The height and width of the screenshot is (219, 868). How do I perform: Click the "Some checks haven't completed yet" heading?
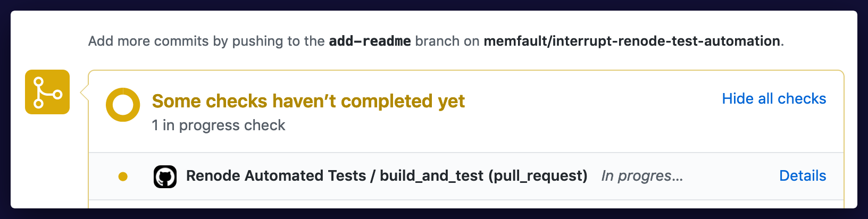coord(308,101)
